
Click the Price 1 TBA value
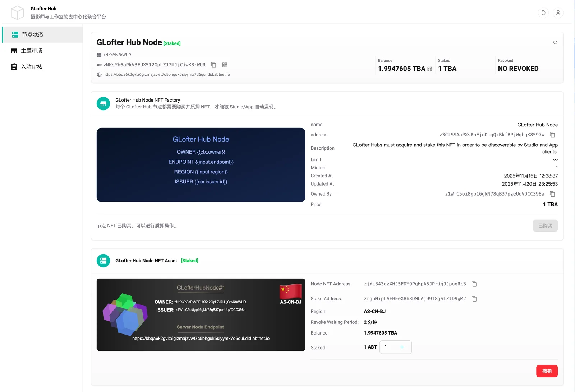(x=550, y=205)
